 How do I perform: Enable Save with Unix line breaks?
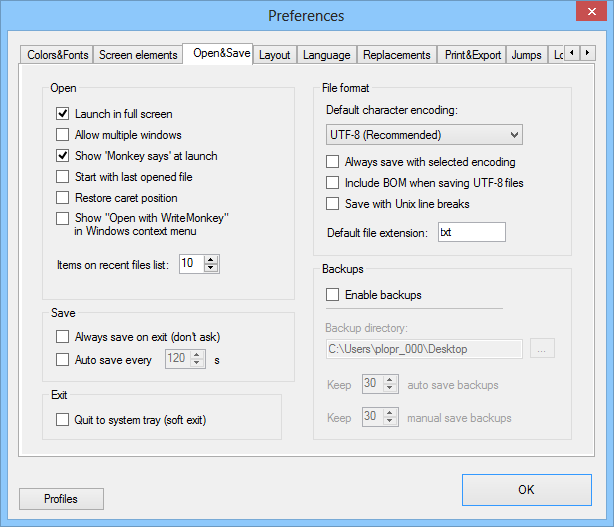coord(333,204)
